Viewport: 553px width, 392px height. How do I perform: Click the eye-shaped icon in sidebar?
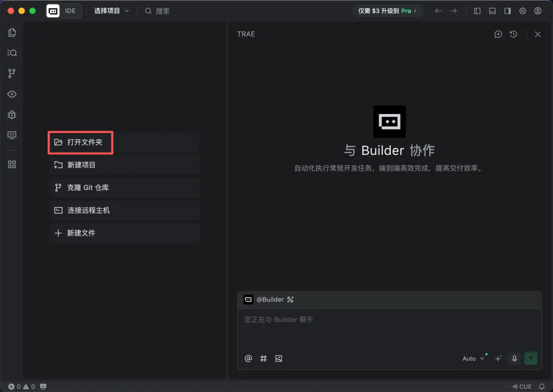coord(12,94)
